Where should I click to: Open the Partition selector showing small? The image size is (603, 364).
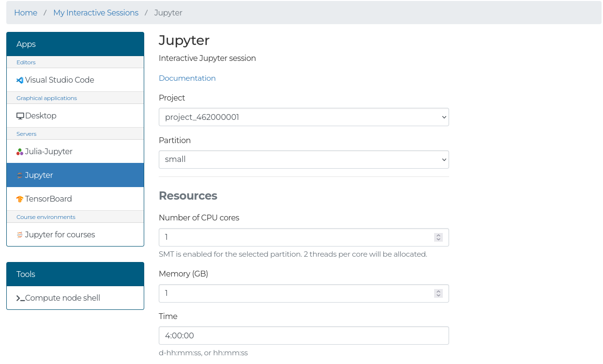click(x=303, y=159)
